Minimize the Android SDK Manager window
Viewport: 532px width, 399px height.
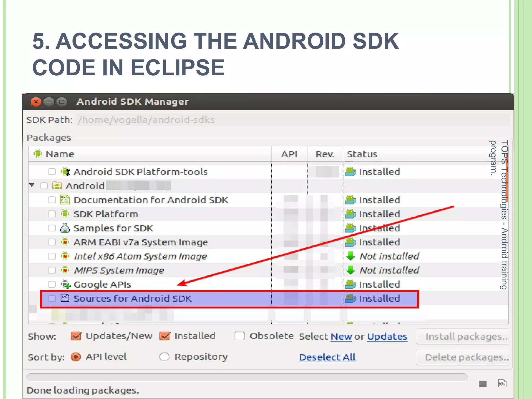point(49,102)
